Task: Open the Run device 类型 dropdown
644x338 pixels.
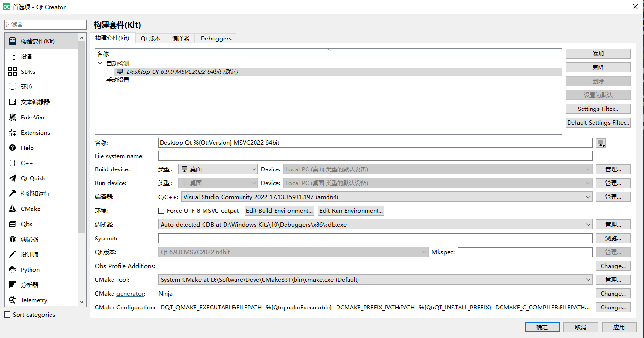Action: coord(218,183)
